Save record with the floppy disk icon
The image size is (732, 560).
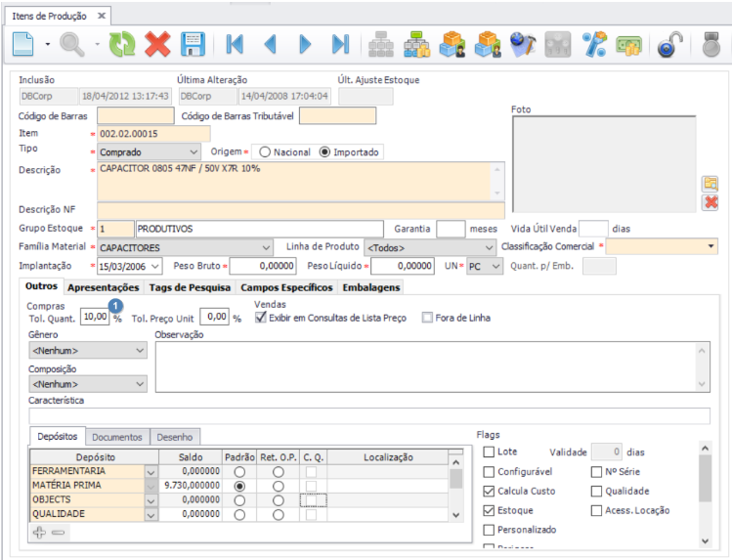[x=194, y=44]
